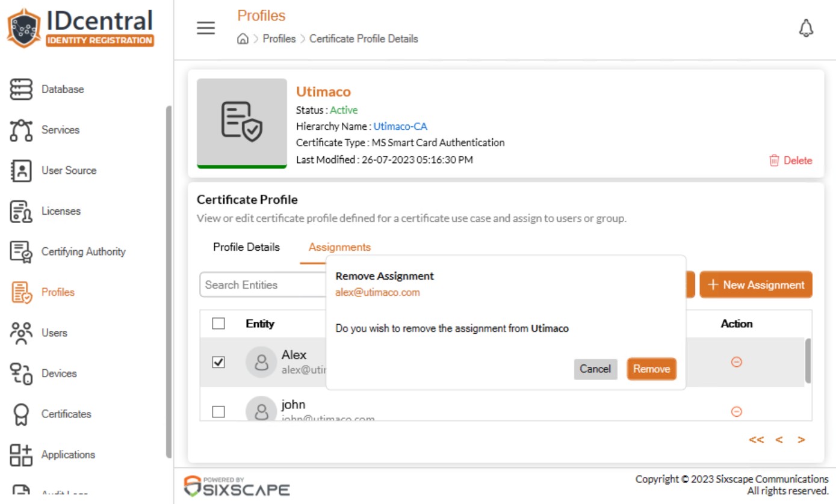This screenshot has width=836, height=504.
Task: Click the Certifying Authority sidebar icon
Action: pos(20,252)
